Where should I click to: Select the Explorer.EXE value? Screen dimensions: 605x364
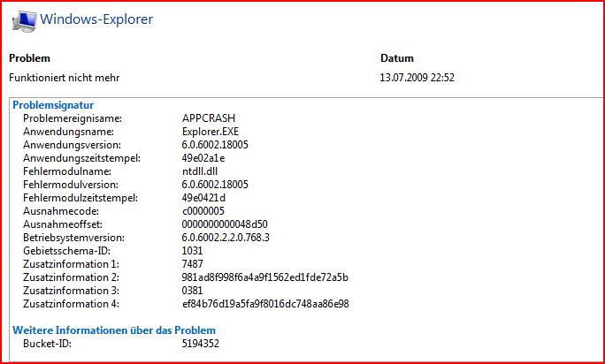click(211, 132)
